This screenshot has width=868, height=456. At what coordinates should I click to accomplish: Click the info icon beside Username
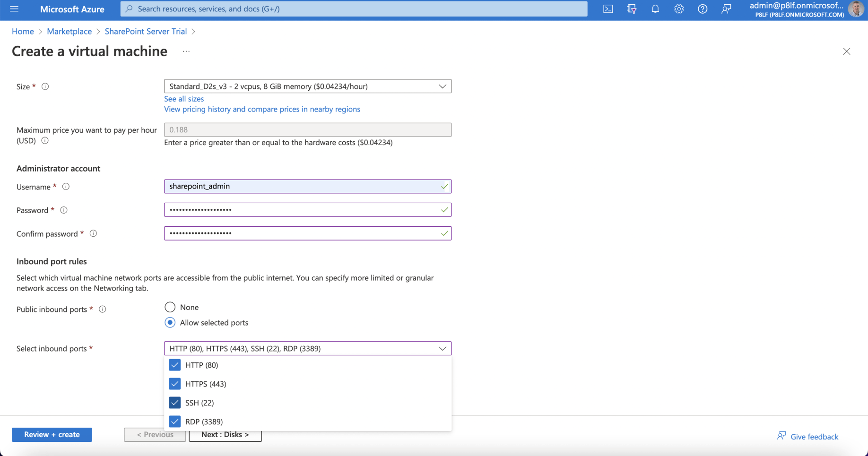(66, 187)
